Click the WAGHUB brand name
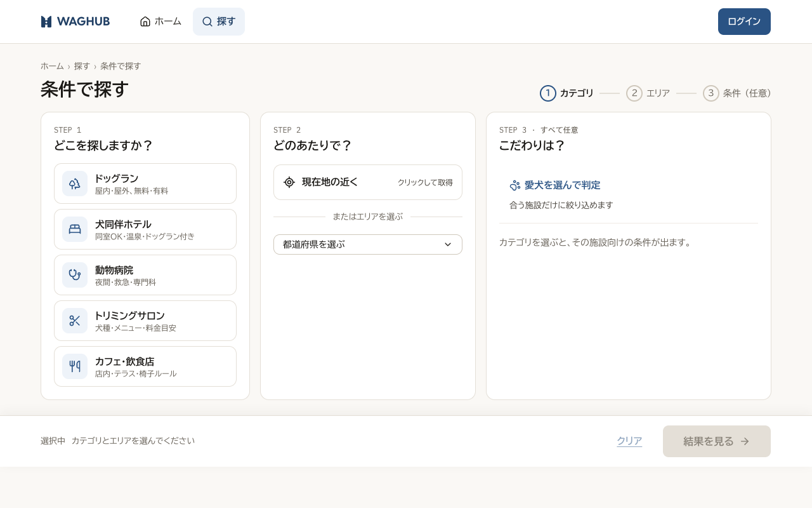Screen dimensions: 812x508 point(83,22)
